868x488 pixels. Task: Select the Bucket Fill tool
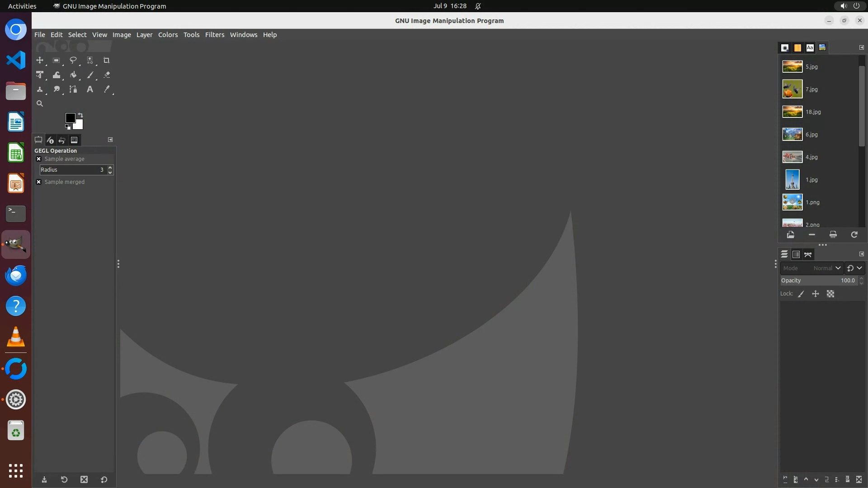coord(73,75)
